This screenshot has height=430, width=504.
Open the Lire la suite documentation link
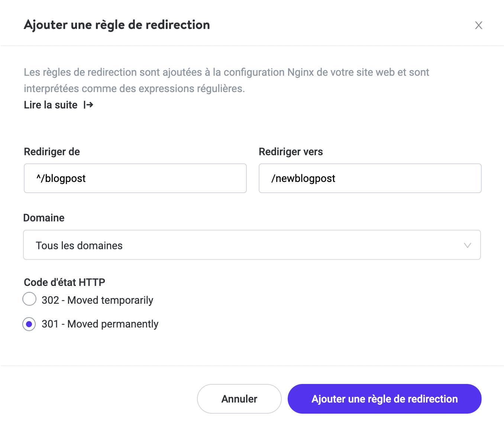pos(50,105)
